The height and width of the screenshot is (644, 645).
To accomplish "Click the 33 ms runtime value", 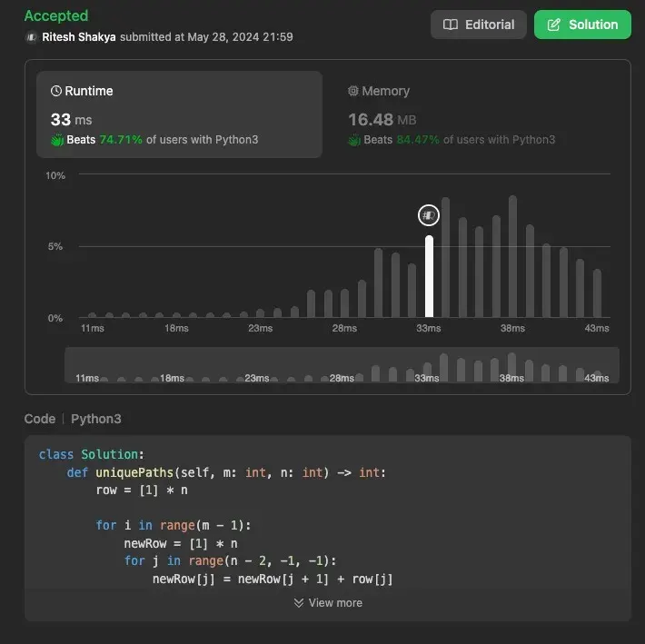I will click(71, 120).
